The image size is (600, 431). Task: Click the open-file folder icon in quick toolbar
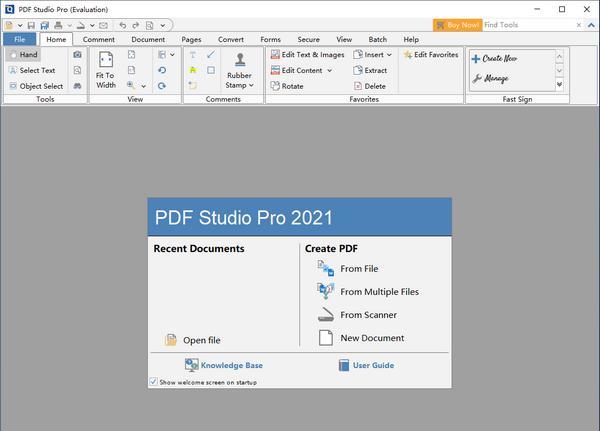(10, 25)
